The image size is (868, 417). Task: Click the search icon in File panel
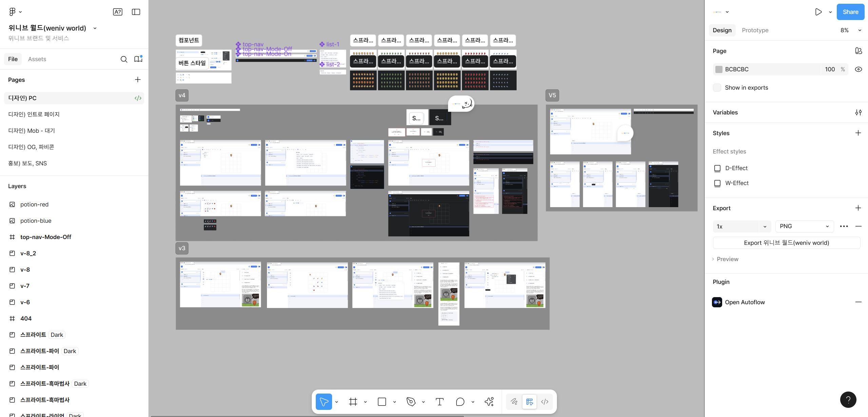coord(124,59)
